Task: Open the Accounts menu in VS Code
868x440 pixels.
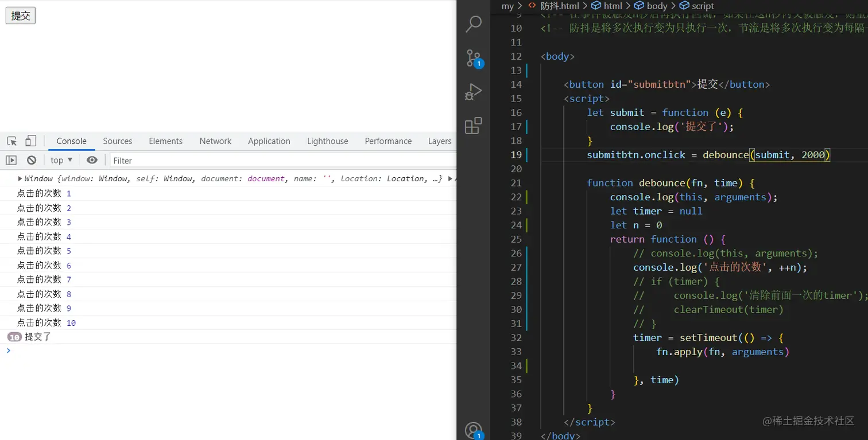Action: tap(474, 430)
